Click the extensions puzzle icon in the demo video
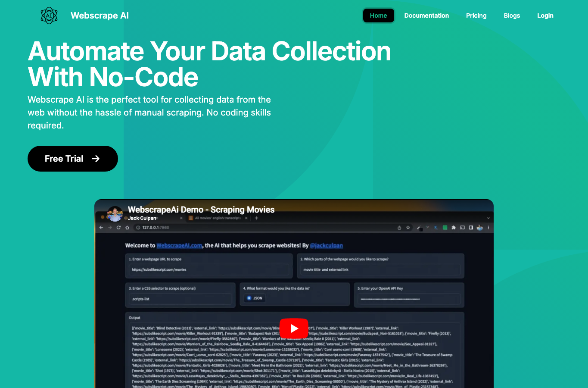The width and height of the screenshot is (588, 388). [454, 228]
